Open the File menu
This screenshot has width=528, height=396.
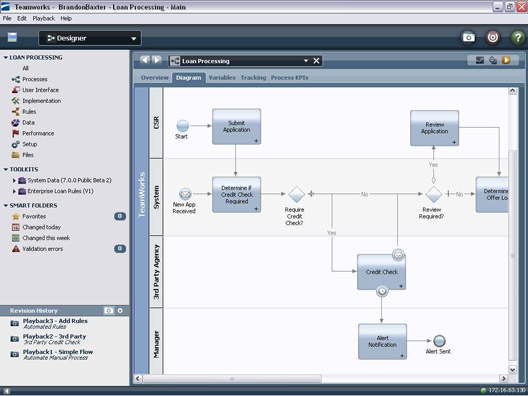pyautogui.click(x=7, y=19)
